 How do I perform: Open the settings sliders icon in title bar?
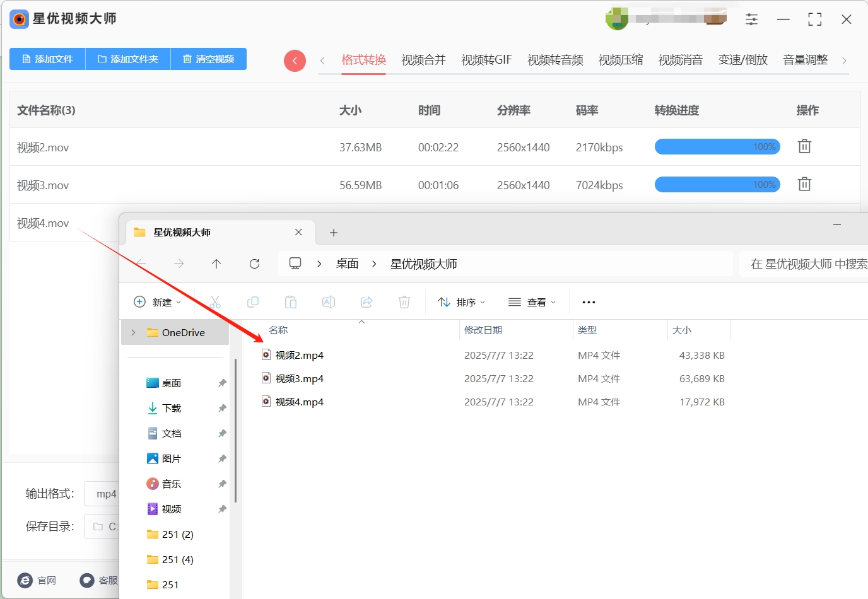(751, 20)
